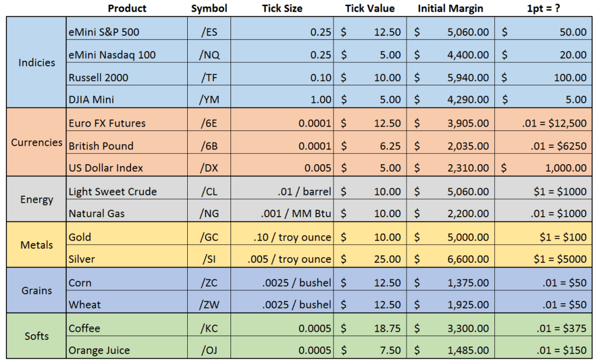Click the Metals category cell
Screen dimensions: 599x364
[x=37, y=245]
